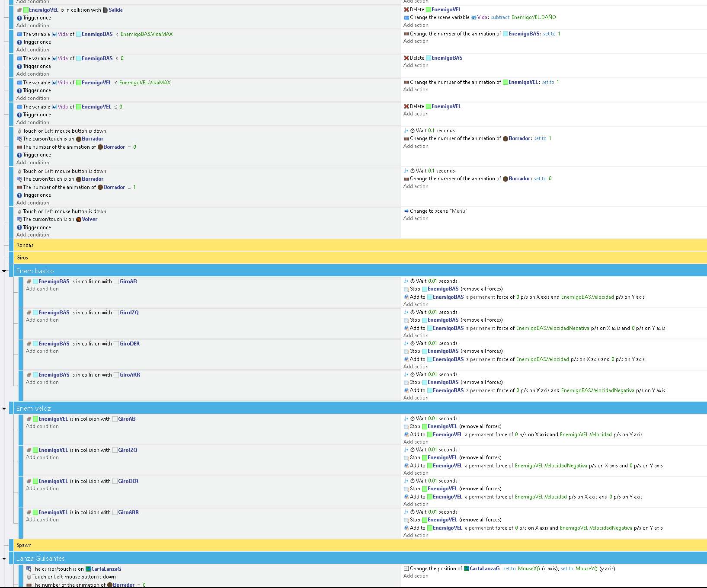Click the Stop EnemigoBAS stop-sign icon
This screenshot has height=588, width=707.
[407, 289]
